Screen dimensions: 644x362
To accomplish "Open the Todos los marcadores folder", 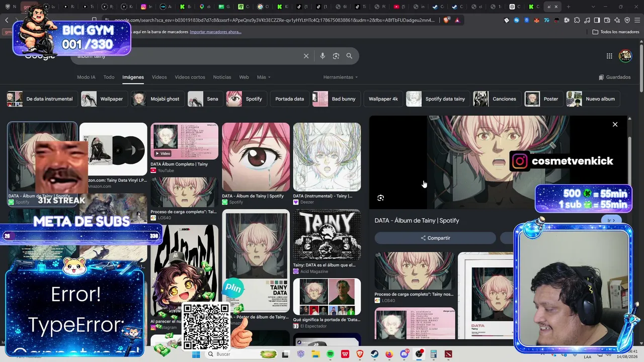I will click(616, 32).
